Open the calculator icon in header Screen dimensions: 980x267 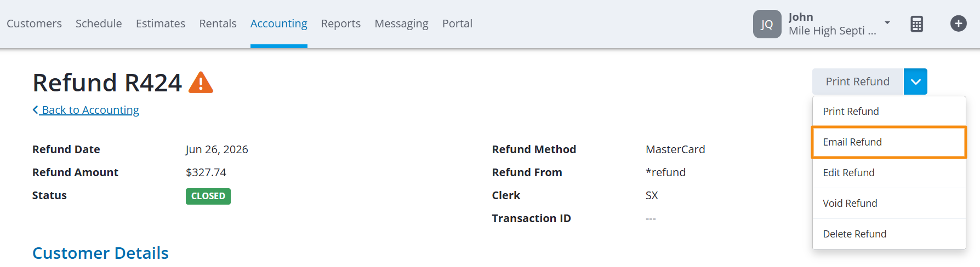tap(916, 24)
